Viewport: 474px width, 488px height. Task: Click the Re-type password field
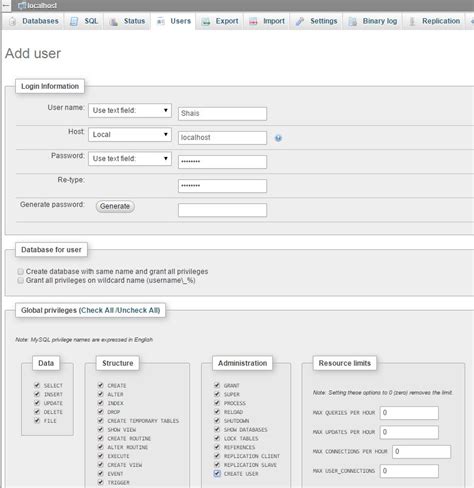click(222, 186)
